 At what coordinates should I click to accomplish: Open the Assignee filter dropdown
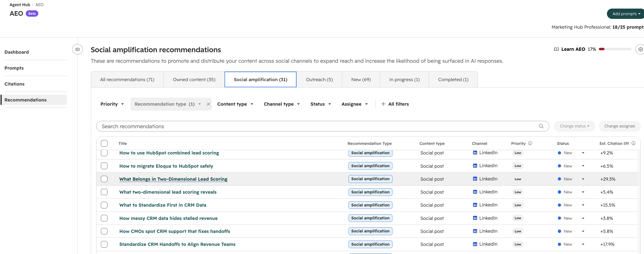[354, 104]
